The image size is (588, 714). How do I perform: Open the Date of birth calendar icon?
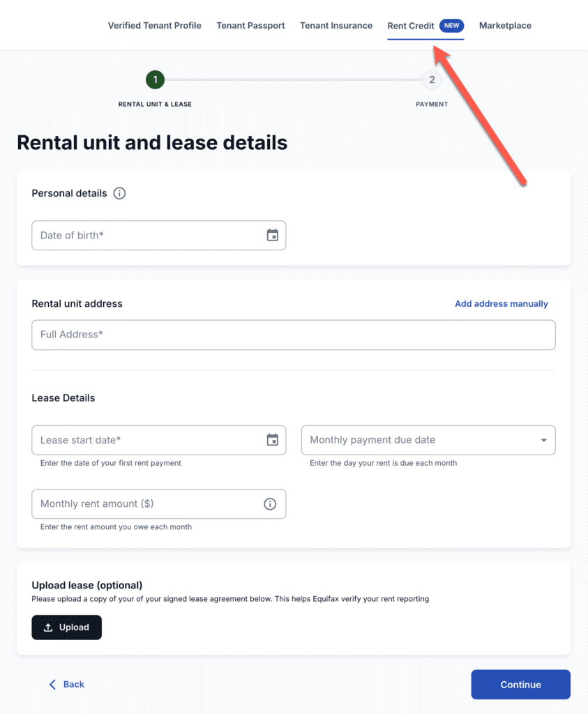[273, 236]
